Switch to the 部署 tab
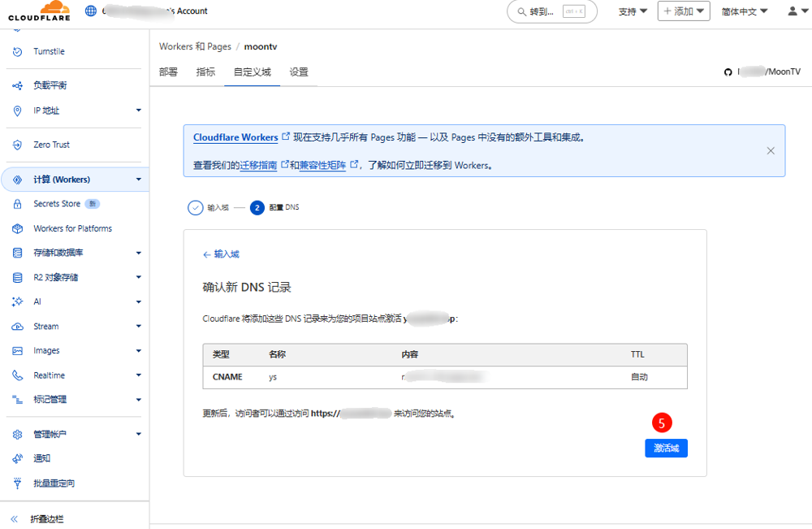This screenshot has height=529, width=812. pos(168,72)
